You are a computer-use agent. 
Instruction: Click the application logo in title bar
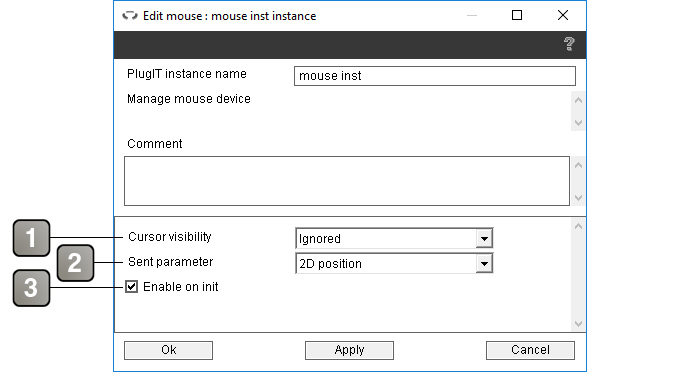130,16
